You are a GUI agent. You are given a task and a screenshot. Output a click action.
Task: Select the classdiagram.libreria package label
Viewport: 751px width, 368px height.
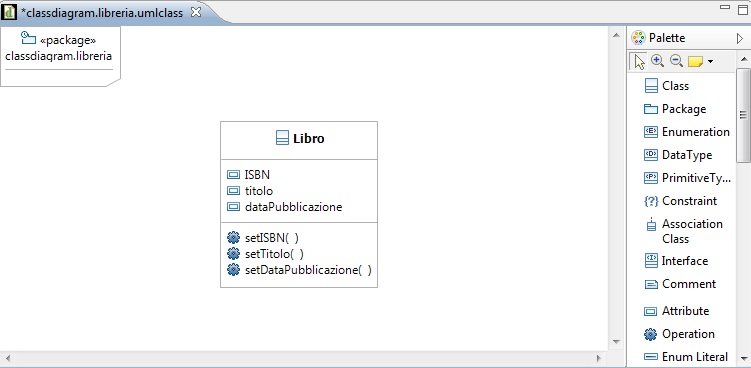[x=58, y=56]
